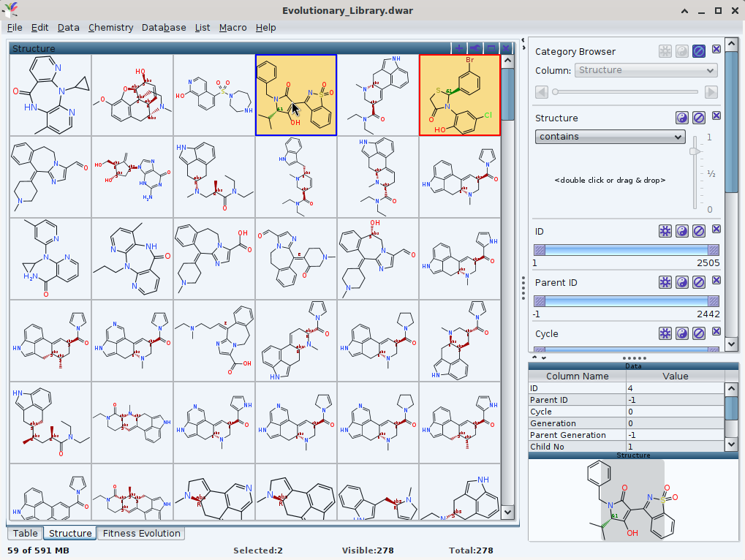Image resolution: width=745 pixels, height=560 pixels.
Task: Switch to the Table tab
Action: (26, 534)
